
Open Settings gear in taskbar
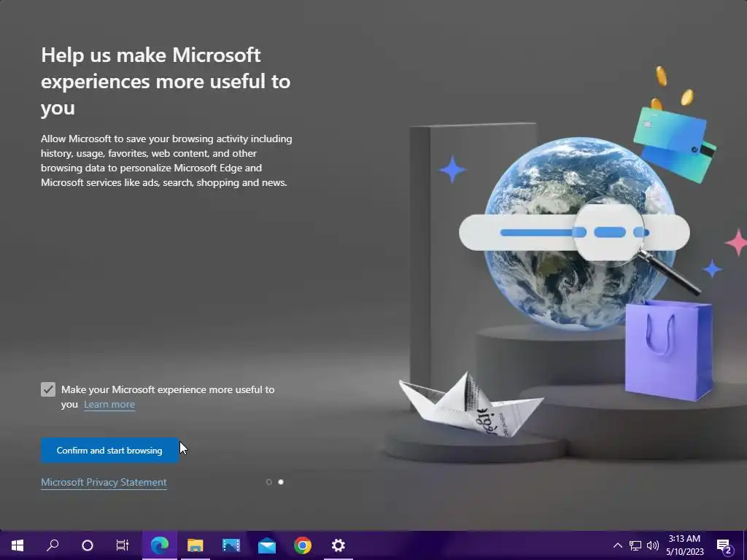tap(338, 545)
